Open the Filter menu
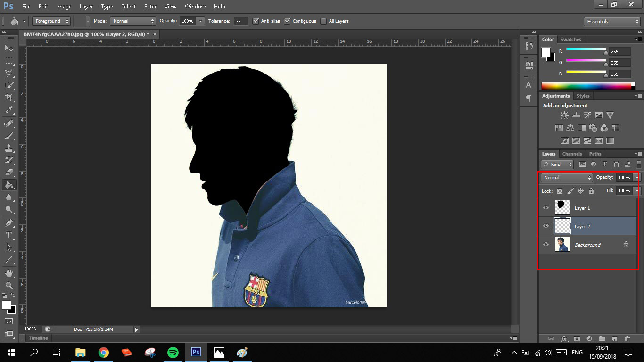The height and width of the screenshot is (362, 644). click(x=150, y=7)
